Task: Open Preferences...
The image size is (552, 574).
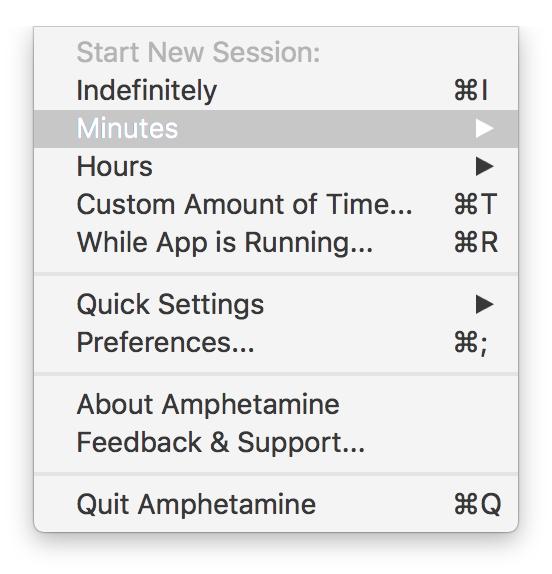Action: [x=276, y=343]
